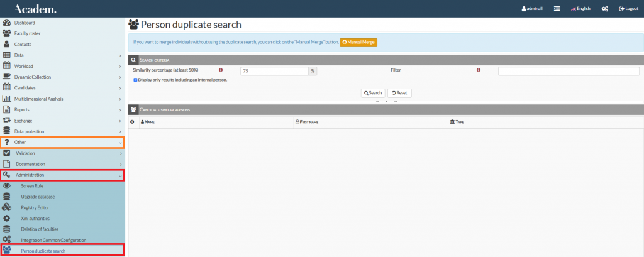Click the Xml authorities gear icon
Image resolution: width=644 pixels, height=257 pixels.
pyautogui.click(x=7, y=218)
